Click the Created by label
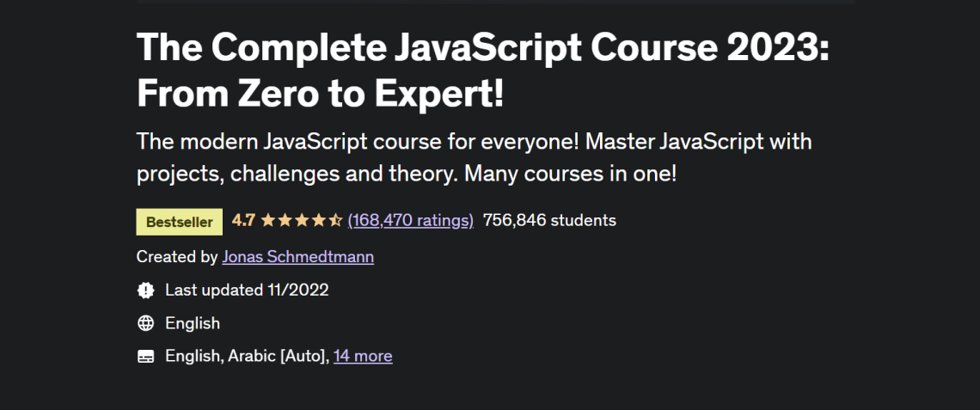Image resolution: width=980 pixels, height=410 pixels. [x=177, y=257]
